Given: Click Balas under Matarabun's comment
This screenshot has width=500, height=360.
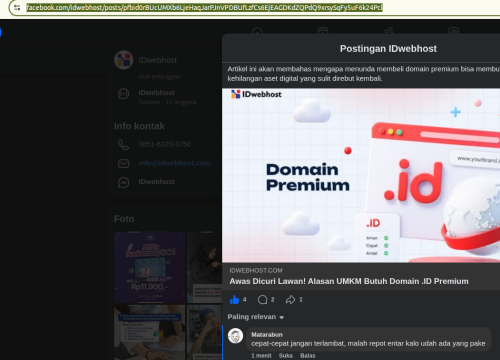Looking at the screenshot, I should pos(308,356).
